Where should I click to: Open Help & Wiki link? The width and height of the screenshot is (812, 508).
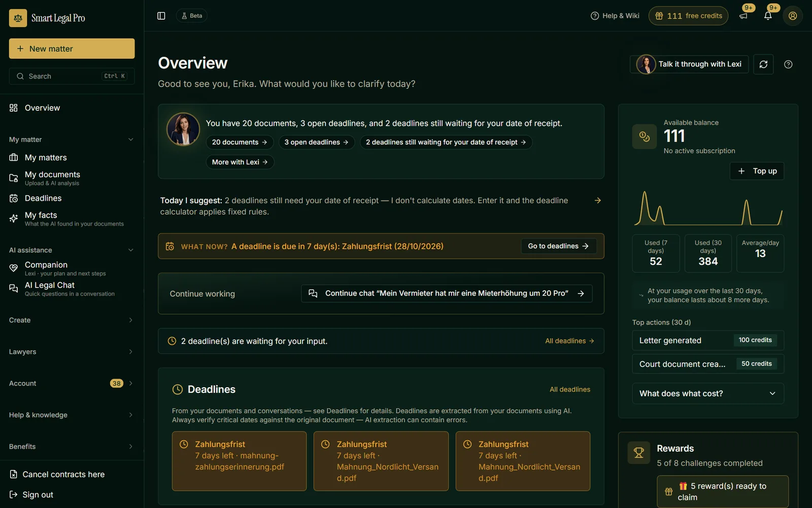tap(615, 16)
